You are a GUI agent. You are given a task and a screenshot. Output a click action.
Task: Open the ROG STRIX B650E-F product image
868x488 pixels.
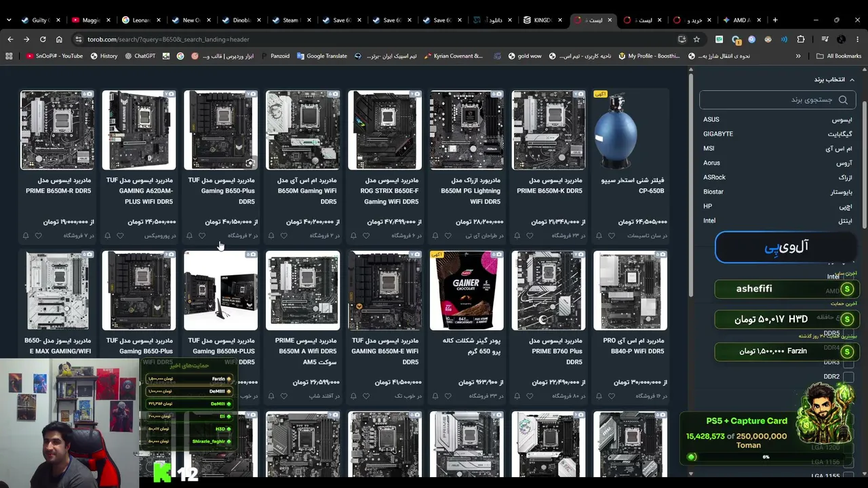[x=384, y=130]
